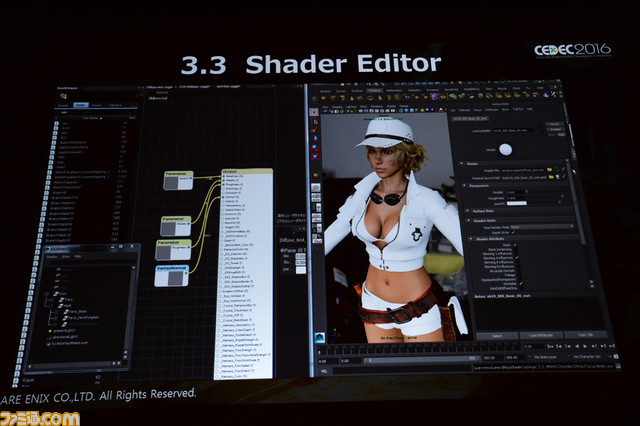The image size is (640, 426).
Task: Open the Attributes menu in Attribute Editor
Action: (x=491, y=110)
